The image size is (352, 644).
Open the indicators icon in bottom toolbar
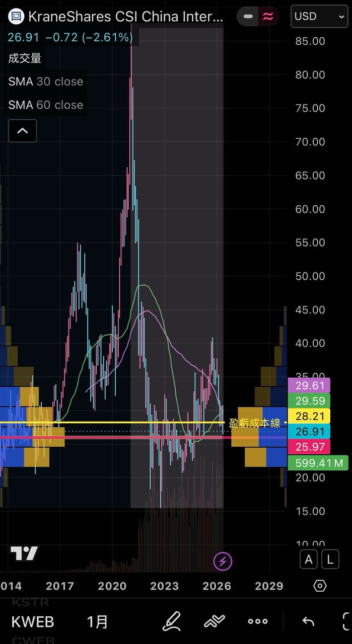(x=214, y=621)
